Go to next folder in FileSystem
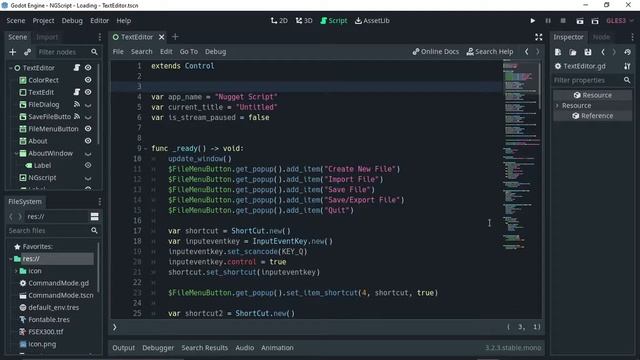This screenshot has width=640, height=360. tap(20, 216)
